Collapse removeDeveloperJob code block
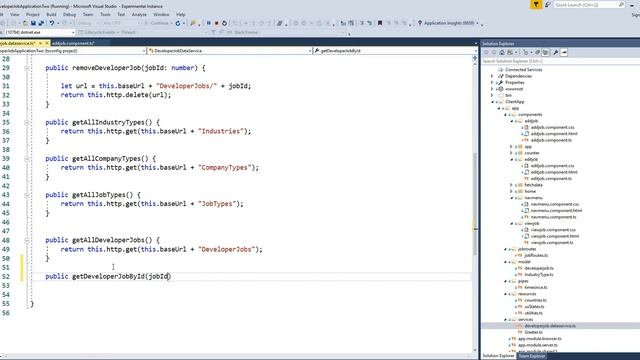This screenshot has height=360, width=640. pos(27,68)
